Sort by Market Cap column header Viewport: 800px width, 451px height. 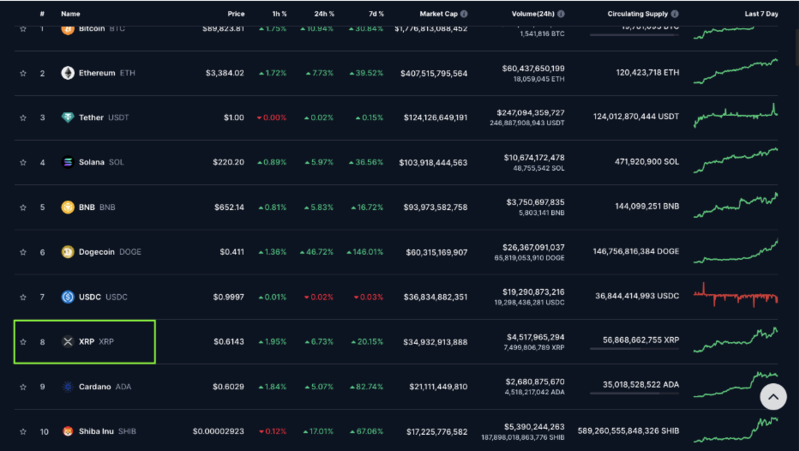(x=438, y=14)
